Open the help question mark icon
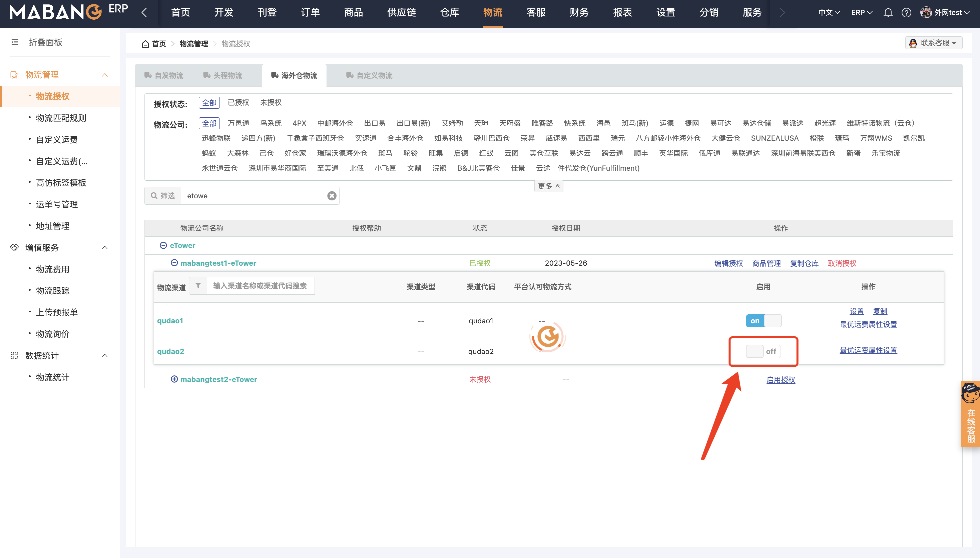Image resolution: width=980 pixels, height=558 pixels. point(906,13)
